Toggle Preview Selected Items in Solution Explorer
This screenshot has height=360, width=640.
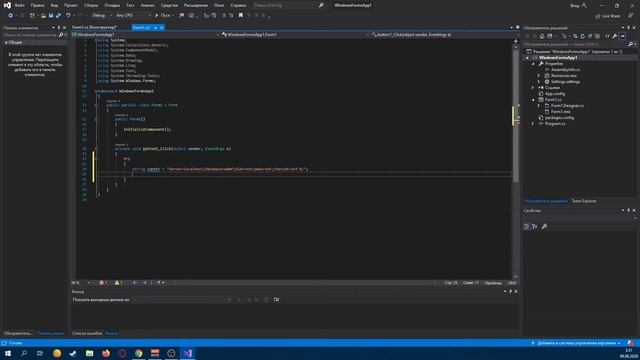coord(622,36)
